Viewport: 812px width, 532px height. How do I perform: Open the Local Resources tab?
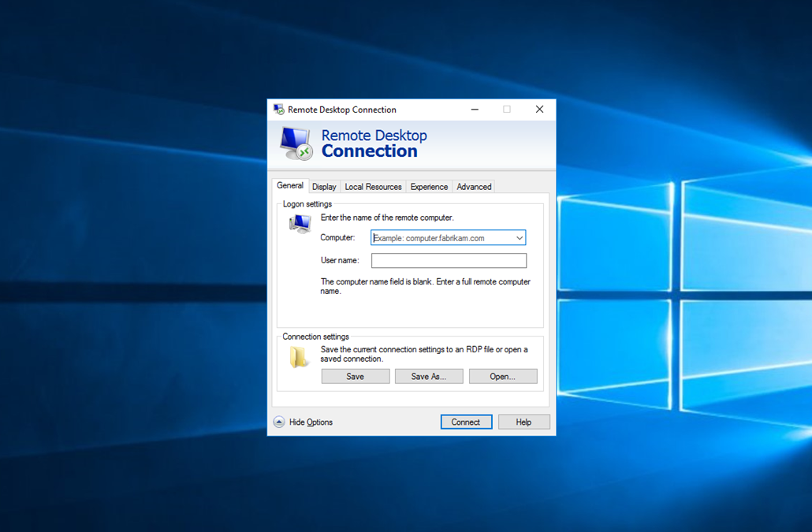click(373, 187)
